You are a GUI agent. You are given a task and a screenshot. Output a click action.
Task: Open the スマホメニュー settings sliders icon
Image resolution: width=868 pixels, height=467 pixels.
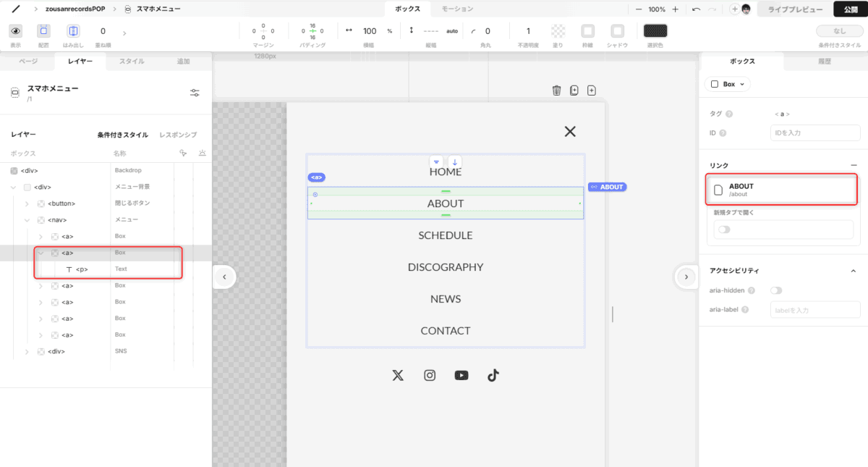click(x=195, y=93)
